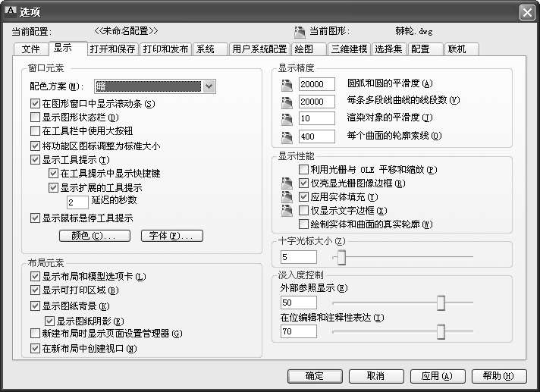Viewport: 540px width, 392px height.
Task: Click the drawing icon next to 圆弧和圆的平滑度
Action: [x=287, y=84]
